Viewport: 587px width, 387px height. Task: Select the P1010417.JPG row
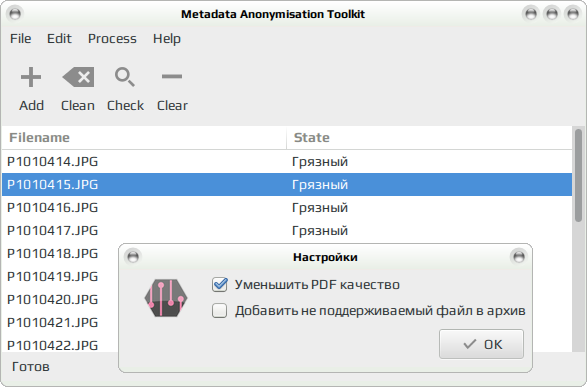click(x=287, y=231)
